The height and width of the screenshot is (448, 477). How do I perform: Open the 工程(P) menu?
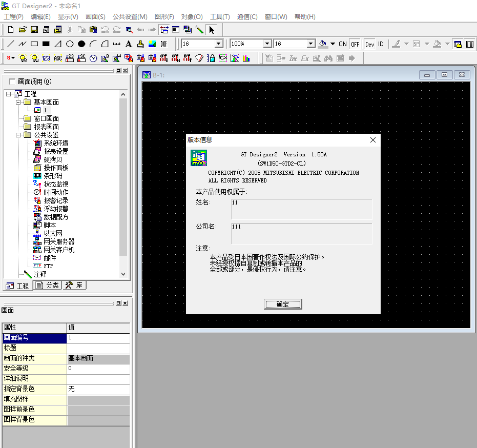(x=13, y=17)
